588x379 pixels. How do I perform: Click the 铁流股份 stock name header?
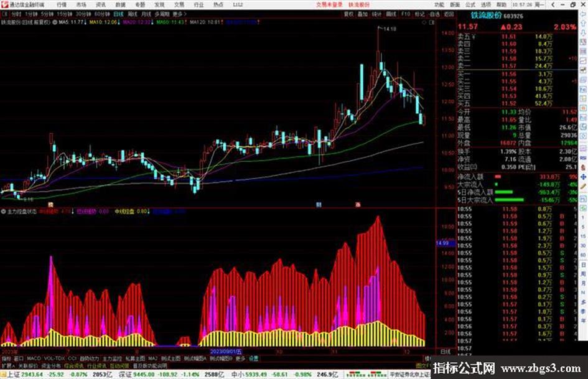(x=487, y=16)
